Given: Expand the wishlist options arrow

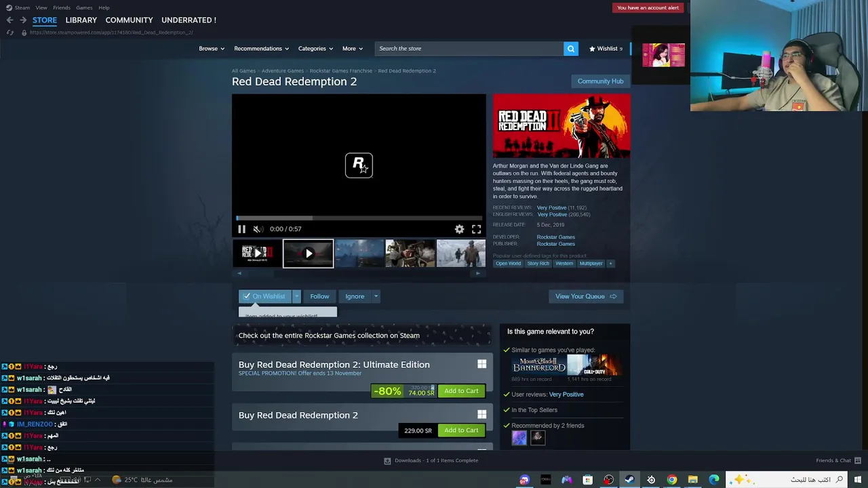Looking at the screenshot, I should click(296, 296).
